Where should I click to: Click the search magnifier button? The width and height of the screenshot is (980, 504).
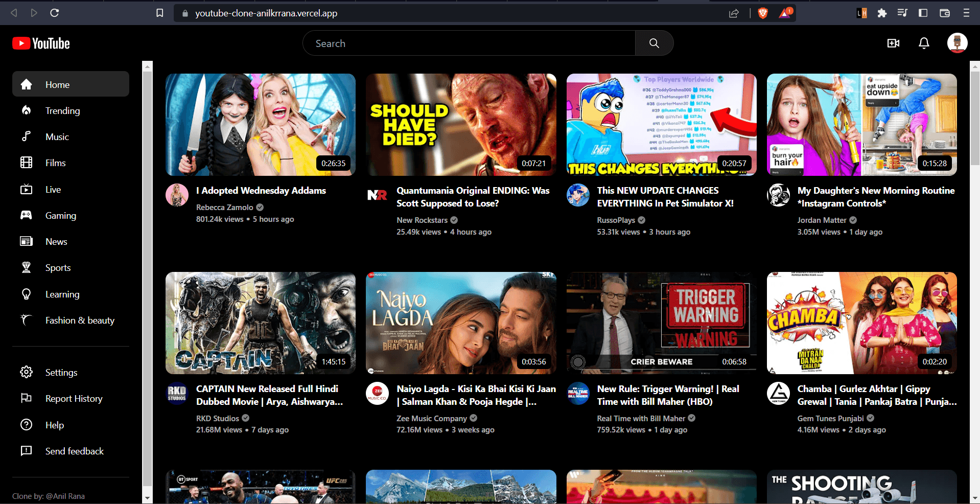[654, 43]
